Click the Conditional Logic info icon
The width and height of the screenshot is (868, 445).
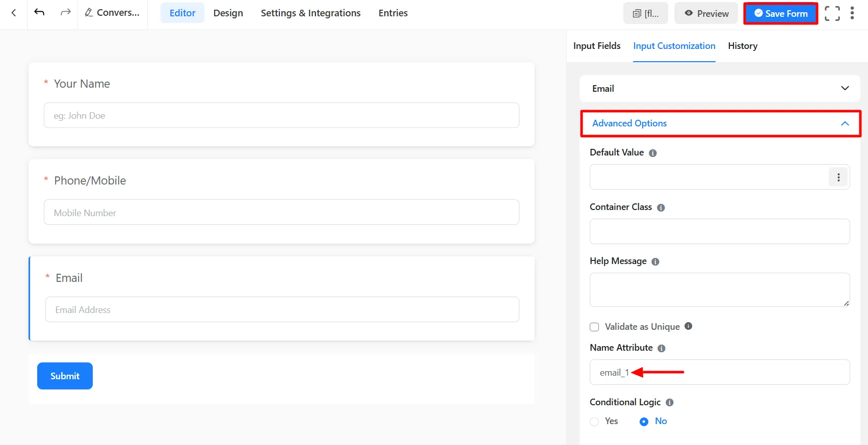click(669, 403)
